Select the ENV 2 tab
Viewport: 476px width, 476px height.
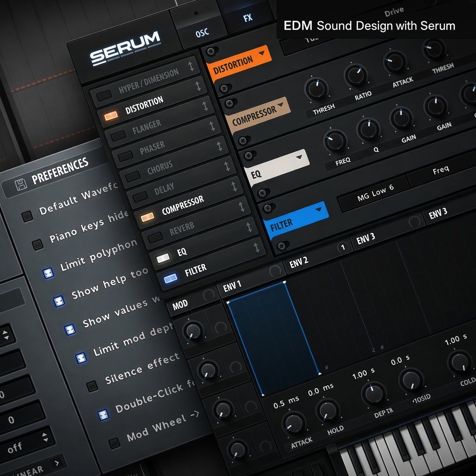click(x=299, y=262)
